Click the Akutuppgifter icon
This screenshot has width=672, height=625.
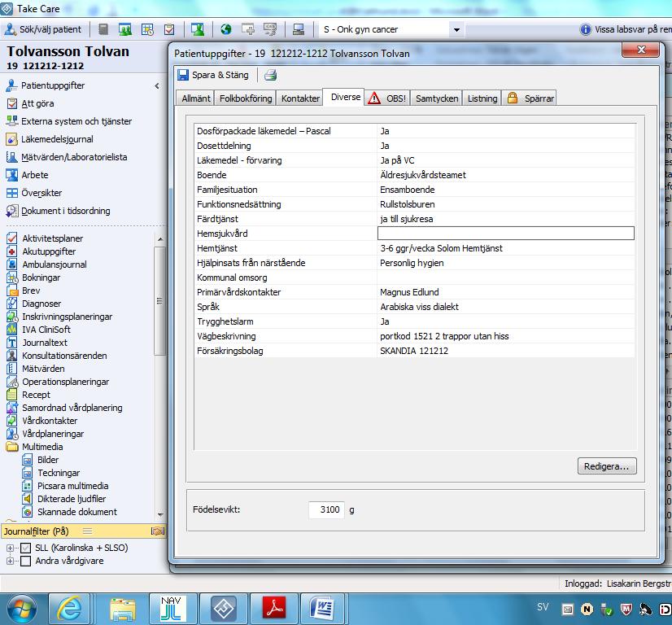(12, 251)
